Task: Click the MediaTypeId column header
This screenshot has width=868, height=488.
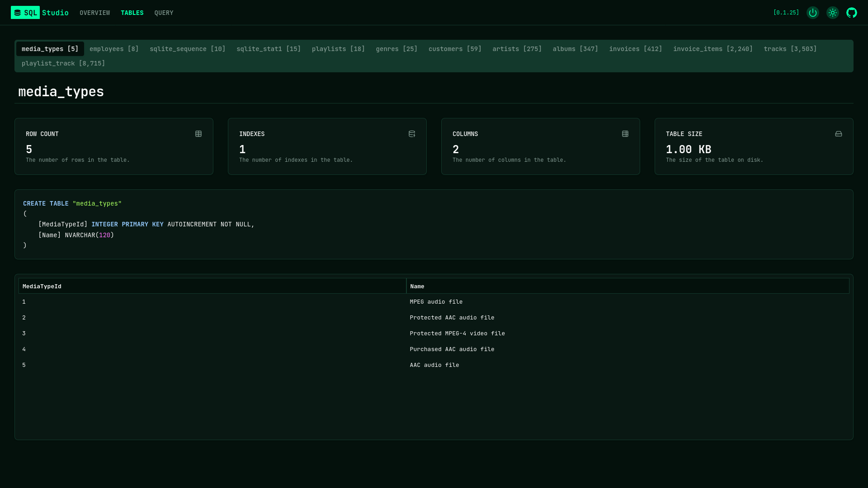Action: click(42, 286)
